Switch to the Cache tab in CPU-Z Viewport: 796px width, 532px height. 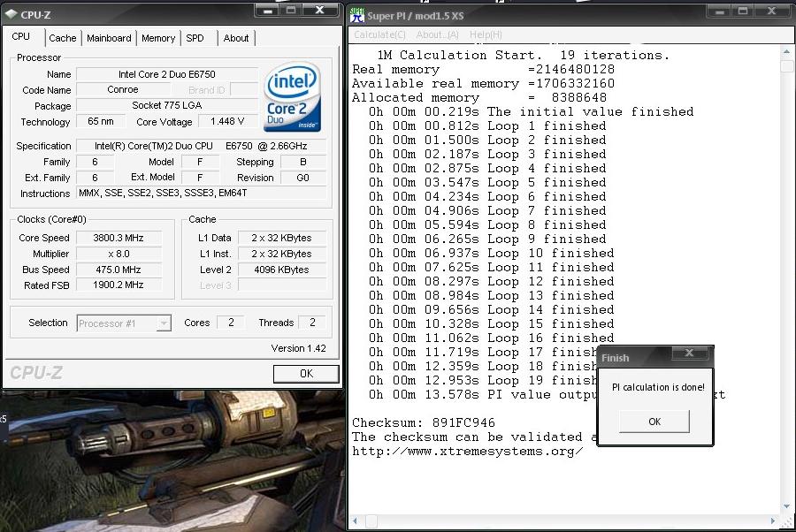(62, 38)
